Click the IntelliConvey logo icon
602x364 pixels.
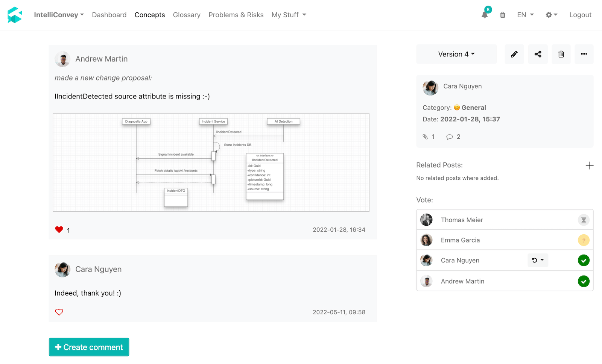pos(15,15)
